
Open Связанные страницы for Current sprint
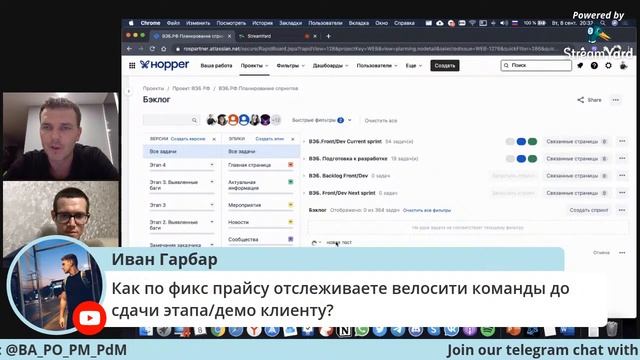[577, 142]
